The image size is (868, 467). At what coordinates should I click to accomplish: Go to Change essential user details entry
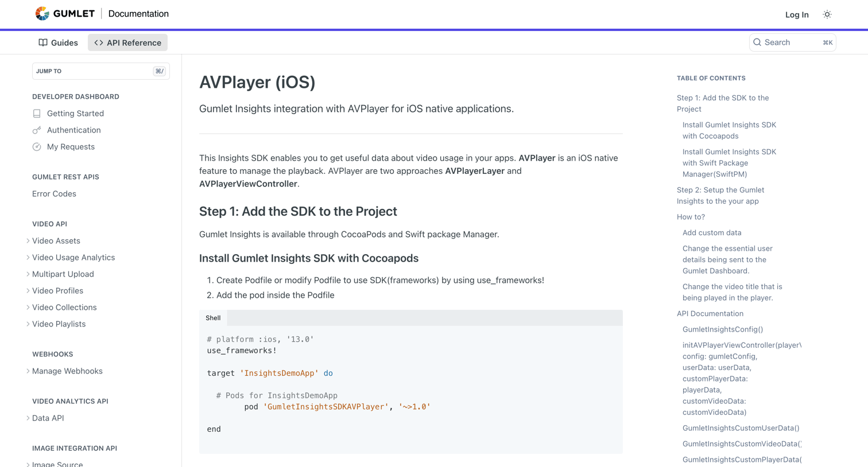point(727,260)
